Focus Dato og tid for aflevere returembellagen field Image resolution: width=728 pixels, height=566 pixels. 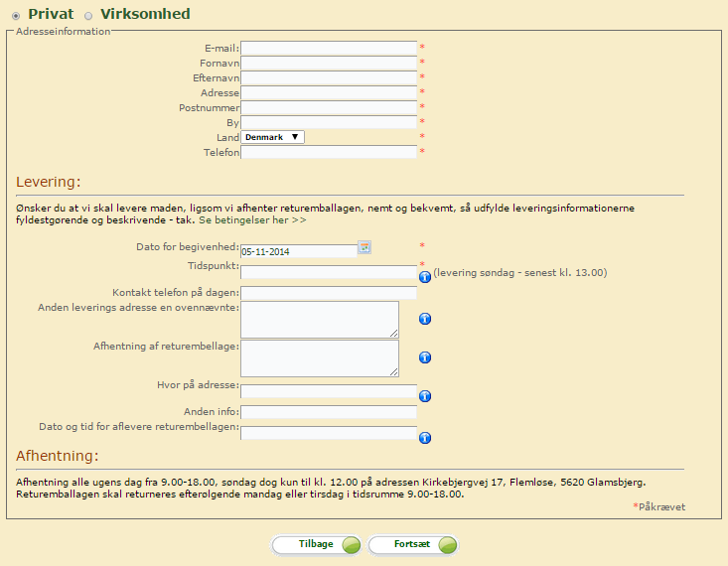329,433
